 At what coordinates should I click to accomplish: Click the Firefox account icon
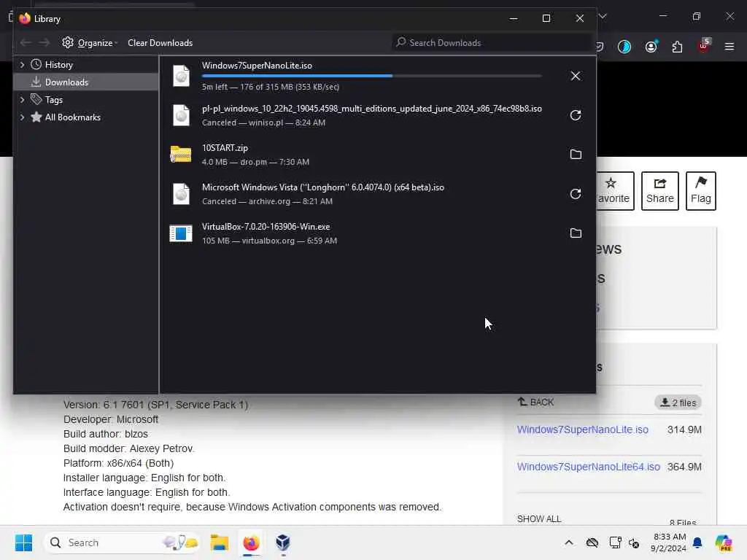pos(651,47)
